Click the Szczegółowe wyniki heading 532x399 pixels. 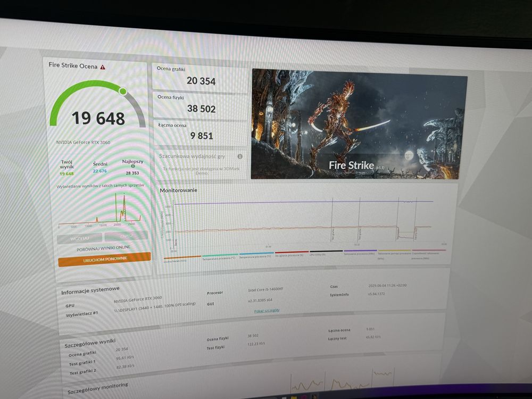click(90, 343)
